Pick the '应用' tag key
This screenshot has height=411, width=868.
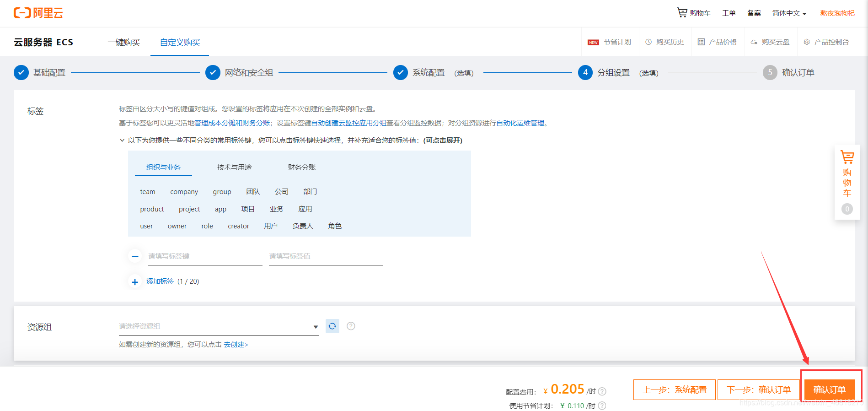click(x=305, y=209)
